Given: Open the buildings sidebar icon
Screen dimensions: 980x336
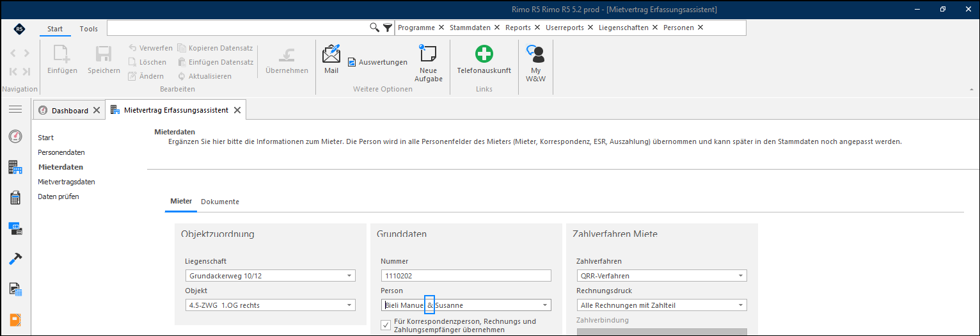Looking at the screenshot, I should [15, 168].
